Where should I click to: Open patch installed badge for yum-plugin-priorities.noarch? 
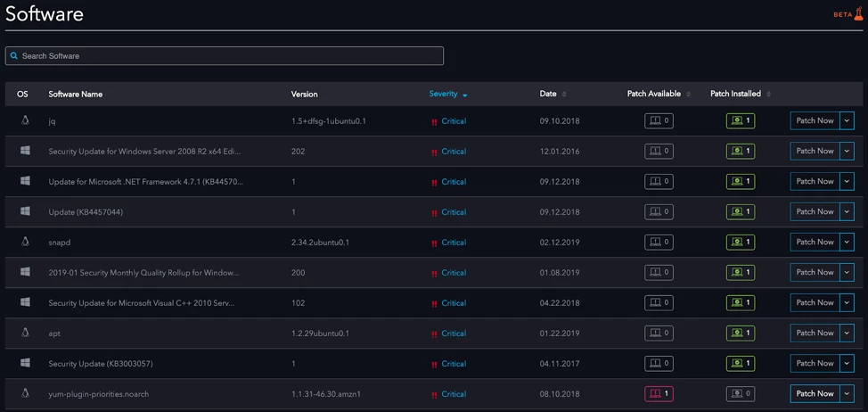[741, 394]
